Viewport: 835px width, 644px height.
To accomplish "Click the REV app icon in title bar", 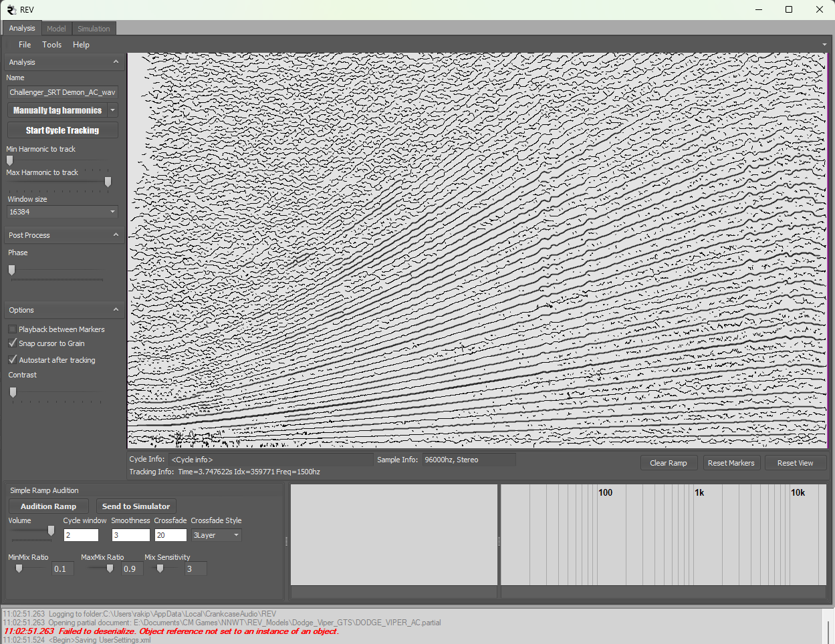I will (x=11, y=9).
